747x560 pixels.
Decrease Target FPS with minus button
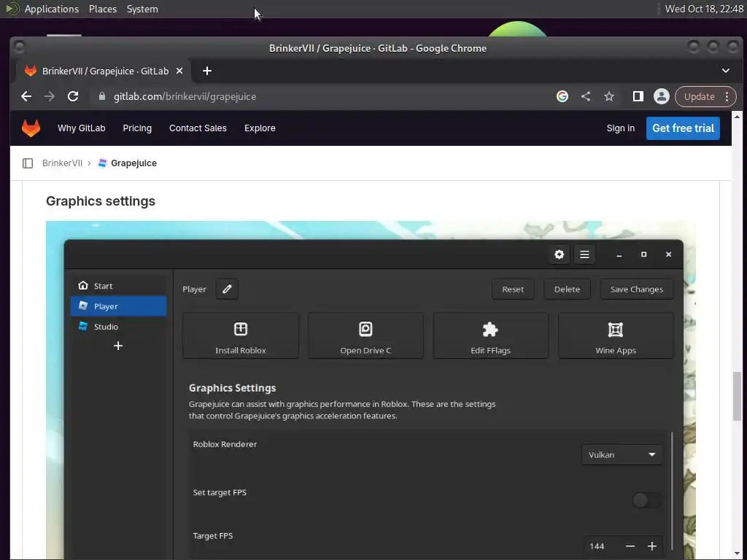[x=630, y=546]
